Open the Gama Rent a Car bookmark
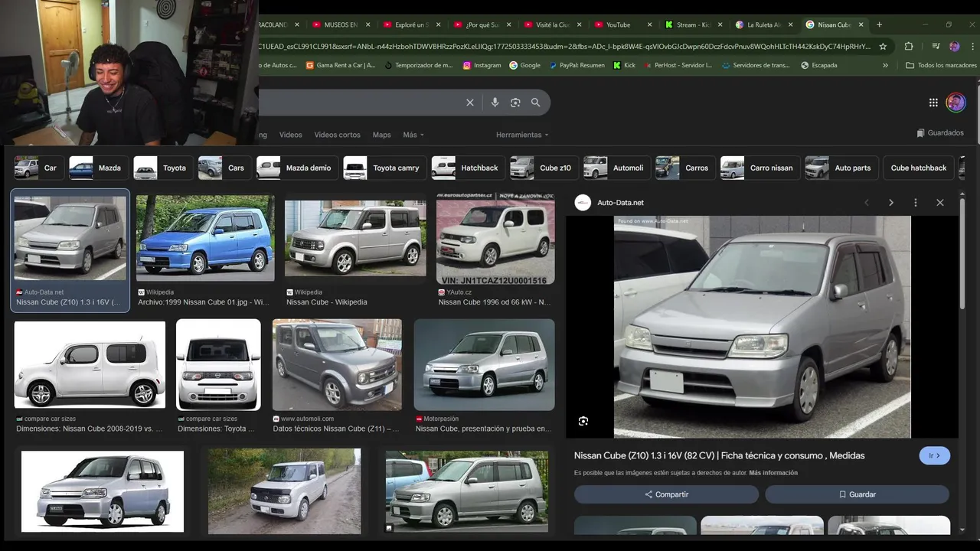Viewport: 980px width, 551px height. pos(341,65)
